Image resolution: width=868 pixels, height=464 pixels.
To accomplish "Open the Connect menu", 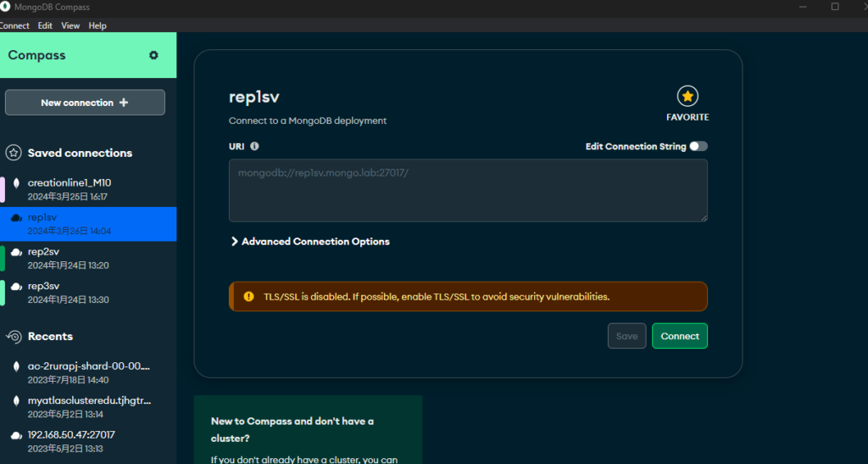I will point(14,25).
